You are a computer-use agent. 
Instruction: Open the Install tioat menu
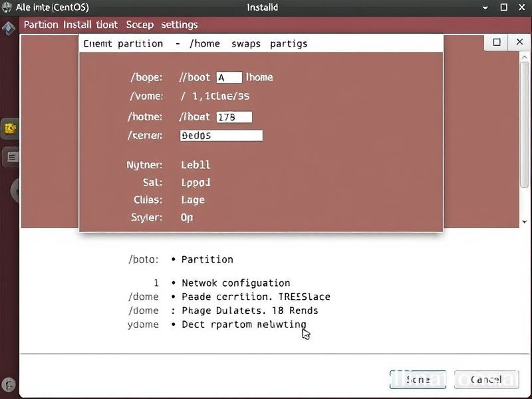tap(90, 25)
